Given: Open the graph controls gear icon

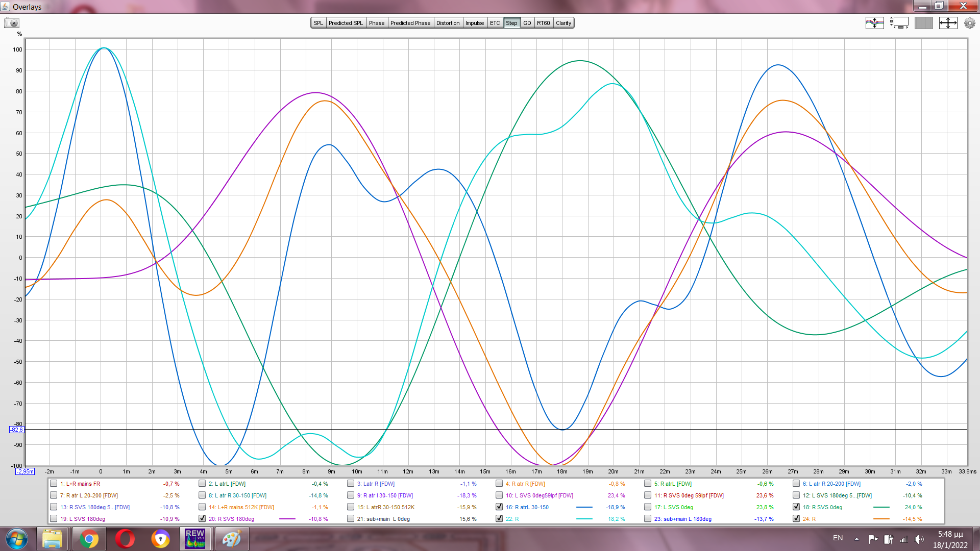Looking at the screenshot, I should [969, 23].
